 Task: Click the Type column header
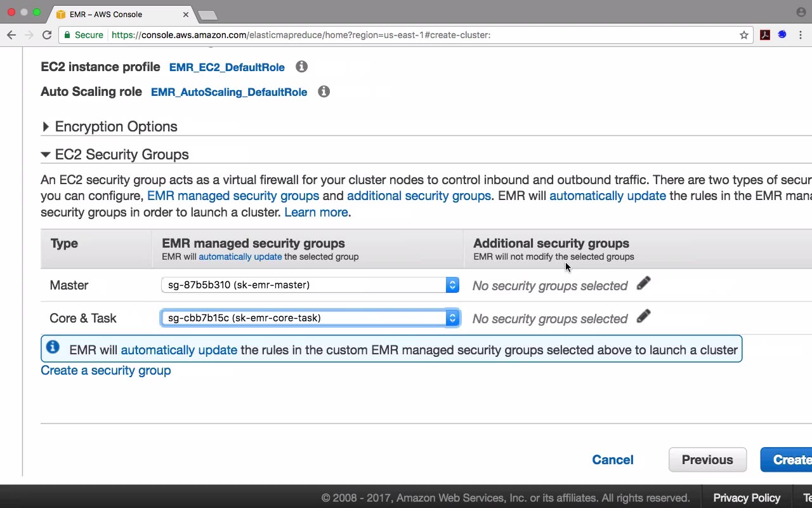coord(64,243)
